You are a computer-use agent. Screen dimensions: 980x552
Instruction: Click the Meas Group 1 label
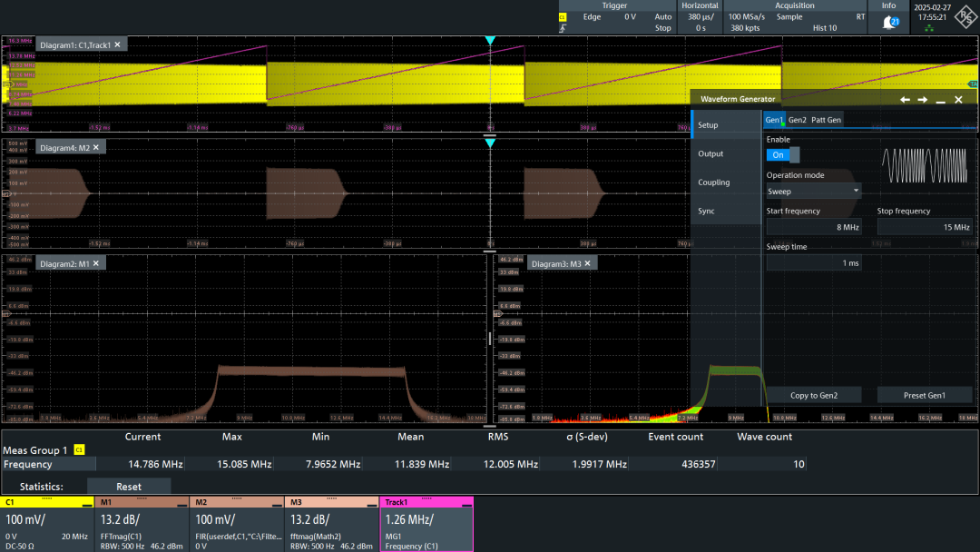pos(35,450)
